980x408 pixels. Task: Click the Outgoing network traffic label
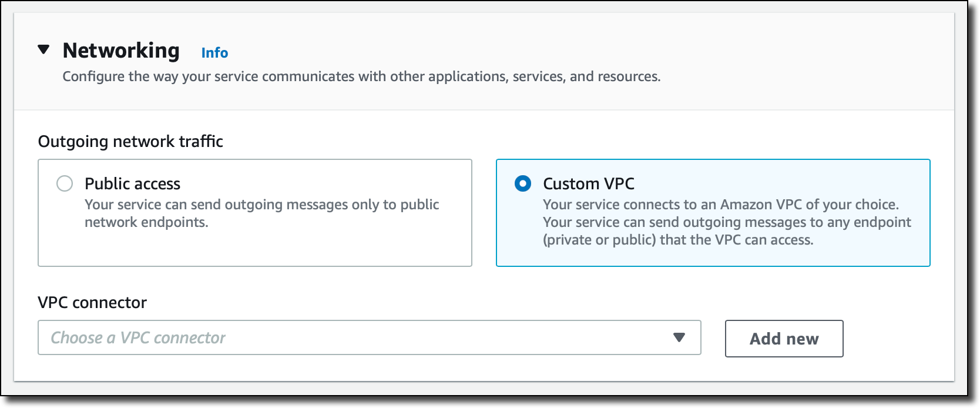(x=130, y=142)
